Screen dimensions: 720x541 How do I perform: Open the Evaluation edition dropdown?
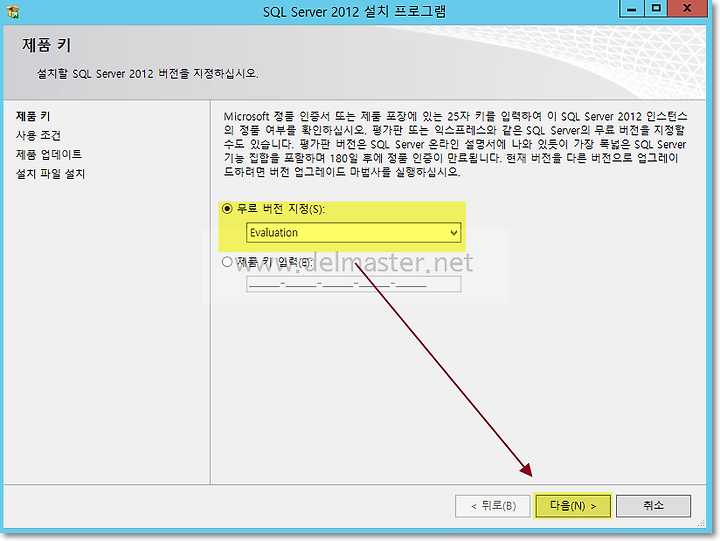354,233
